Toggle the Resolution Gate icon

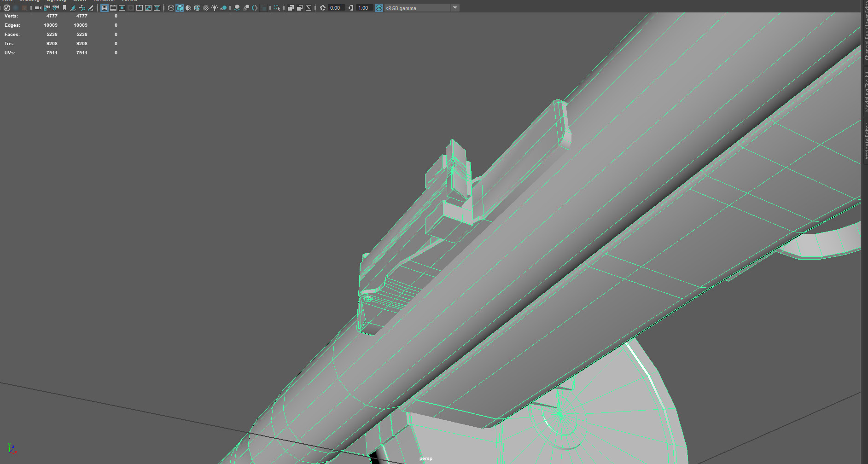coord(122,8)
